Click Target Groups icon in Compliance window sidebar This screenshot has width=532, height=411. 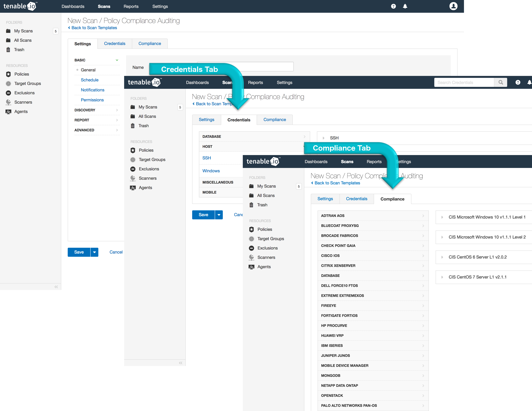point(252,239)
